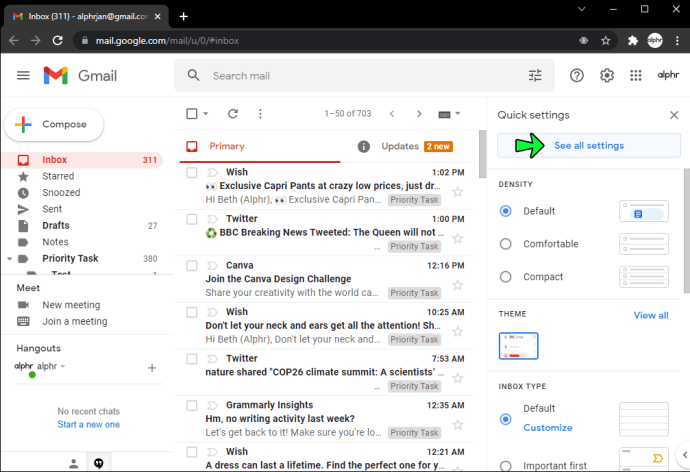Open the Notes label
The image size is (690, 472).
82,242
